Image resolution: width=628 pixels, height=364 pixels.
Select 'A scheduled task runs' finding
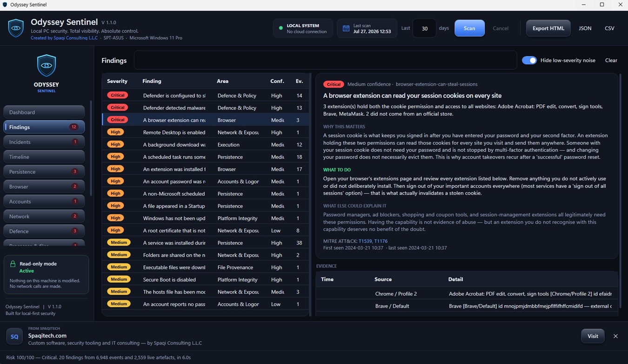[205, 157]
